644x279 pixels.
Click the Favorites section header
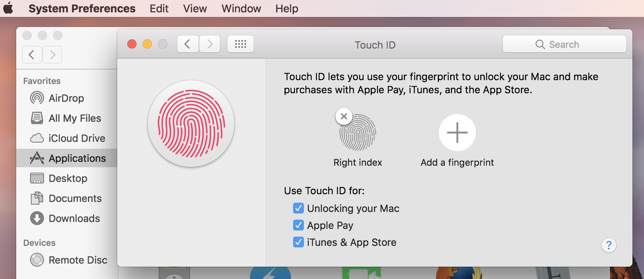tap(42, 81)
